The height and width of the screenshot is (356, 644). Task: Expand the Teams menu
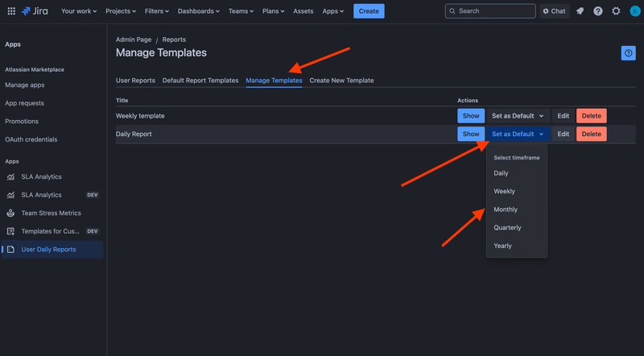tap(241, 11)
